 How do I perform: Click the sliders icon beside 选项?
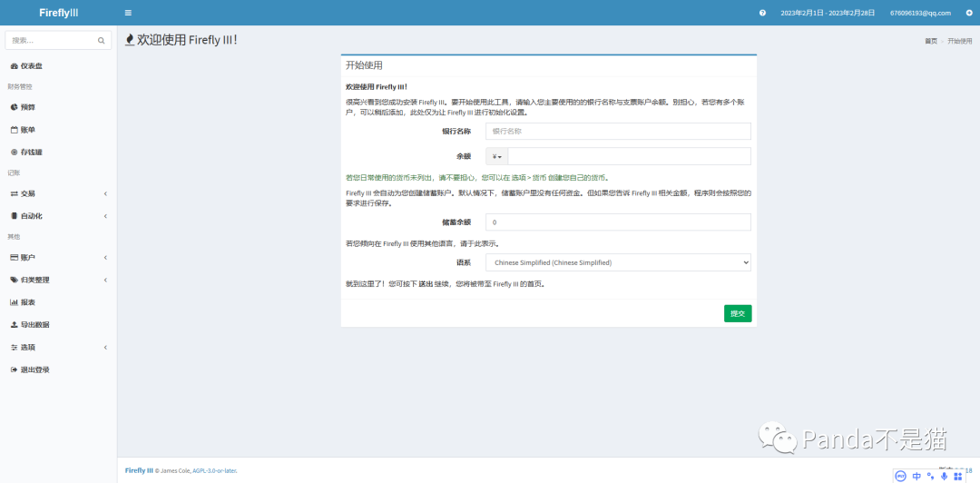15,347
